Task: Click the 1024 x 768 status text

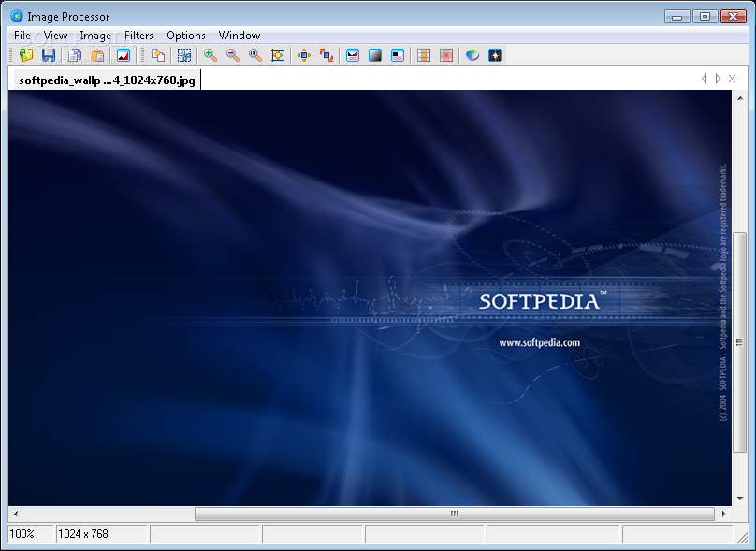Action: (x=83, y=533)
